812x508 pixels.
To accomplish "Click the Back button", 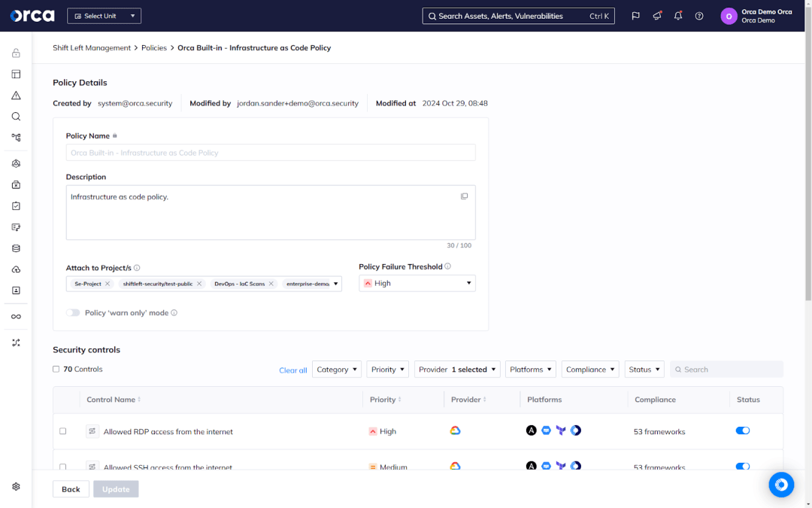I will click(71, 489).
